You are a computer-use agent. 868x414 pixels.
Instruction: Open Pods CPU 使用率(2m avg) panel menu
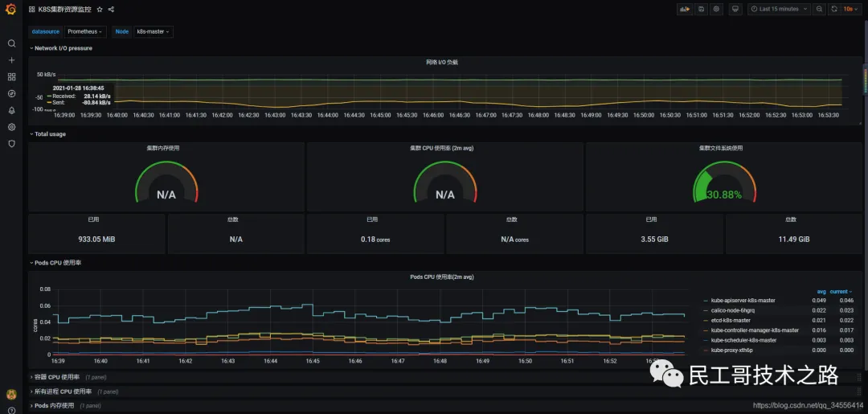pyautogui.click(x=442, y=277)
